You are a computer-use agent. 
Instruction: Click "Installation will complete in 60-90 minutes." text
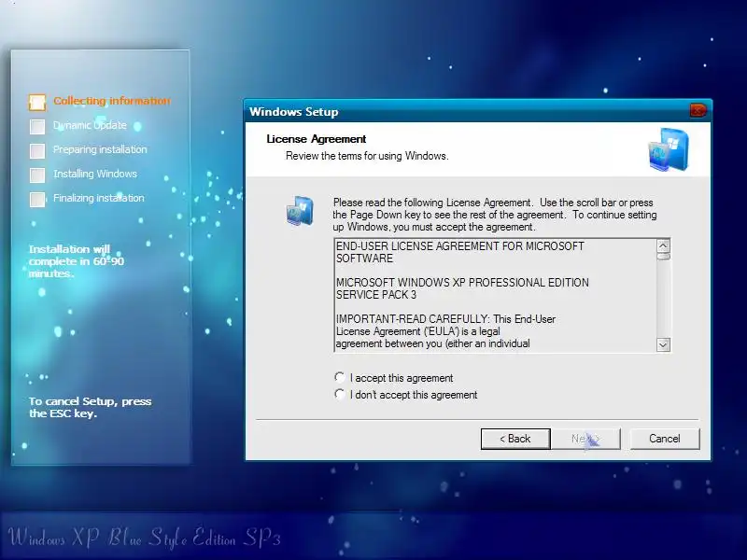click(77, 261)
